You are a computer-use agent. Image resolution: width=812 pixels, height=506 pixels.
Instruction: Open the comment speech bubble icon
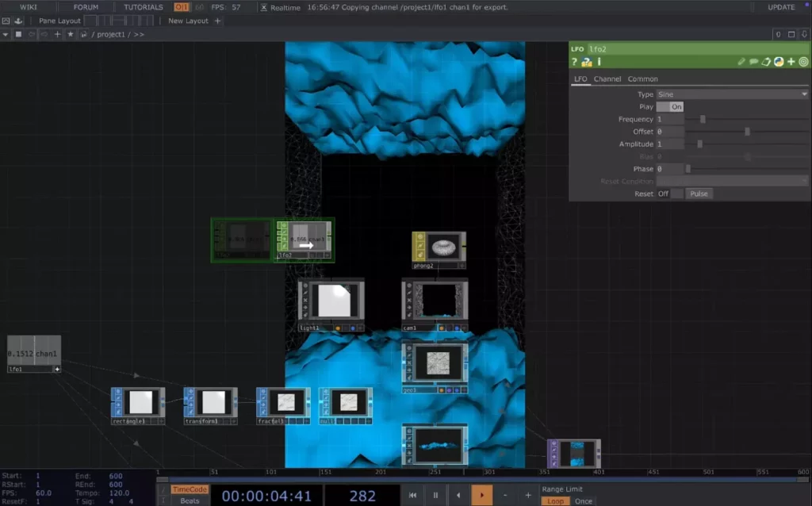(753, 62)
